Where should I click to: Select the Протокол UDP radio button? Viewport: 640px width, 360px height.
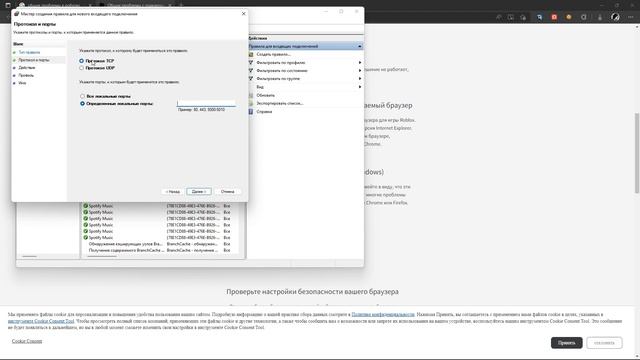[x=82, y=68]
